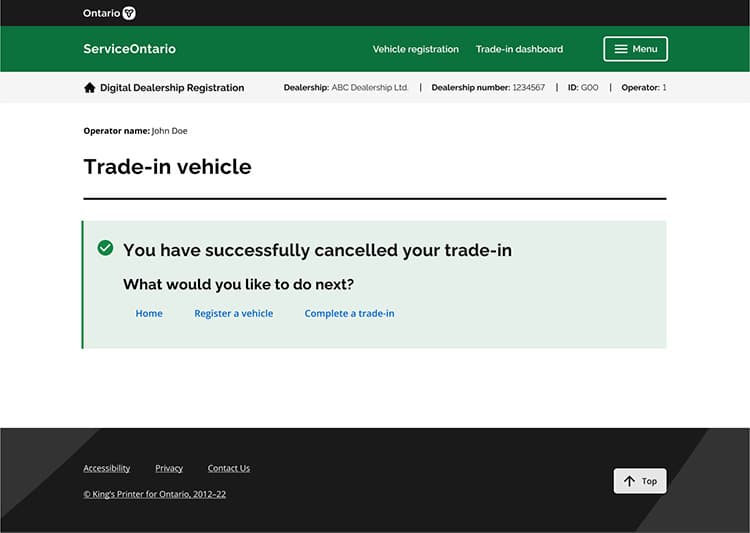Click the Trade-in vehicle page heading
The height and width of the screenshot is (533, 750).
coord(167,167)
